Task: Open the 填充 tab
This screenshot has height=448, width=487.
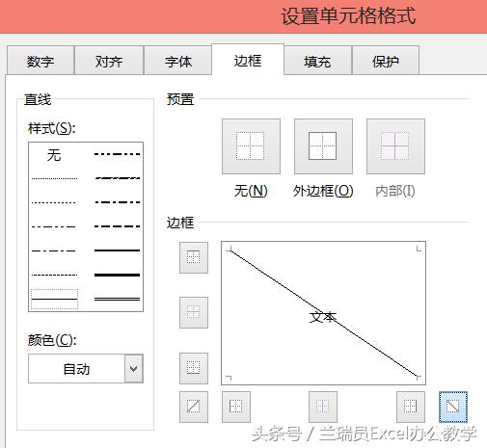Action: point(317,61)
